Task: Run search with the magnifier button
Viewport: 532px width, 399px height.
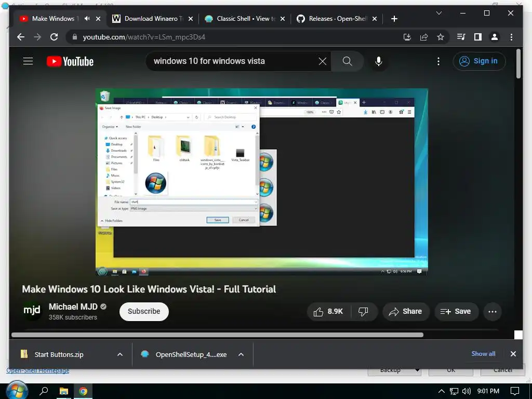Action: (347, 61)
